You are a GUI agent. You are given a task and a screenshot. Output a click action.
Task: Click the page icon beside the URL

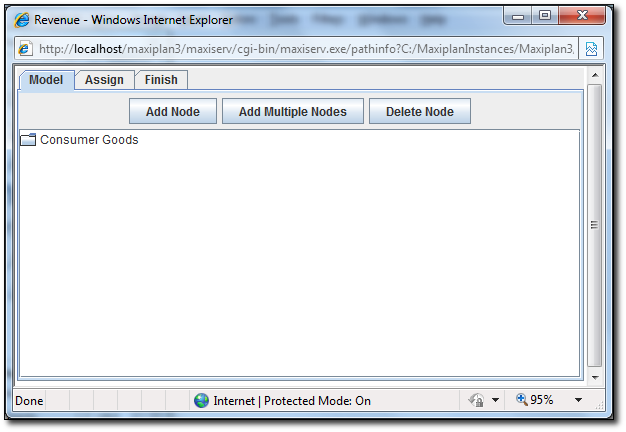click(26, 49)
